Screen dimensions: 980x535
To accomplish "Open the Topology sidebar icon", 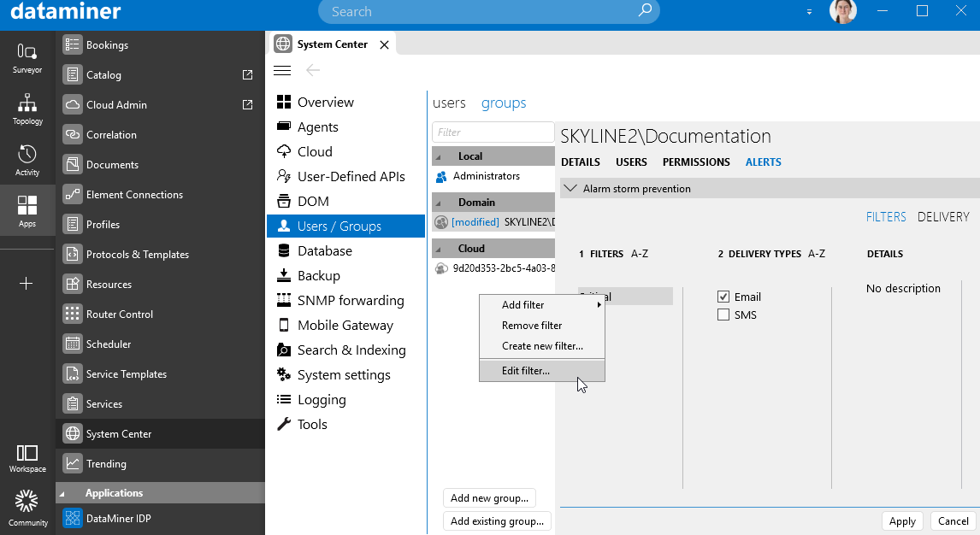I will 27,109.
